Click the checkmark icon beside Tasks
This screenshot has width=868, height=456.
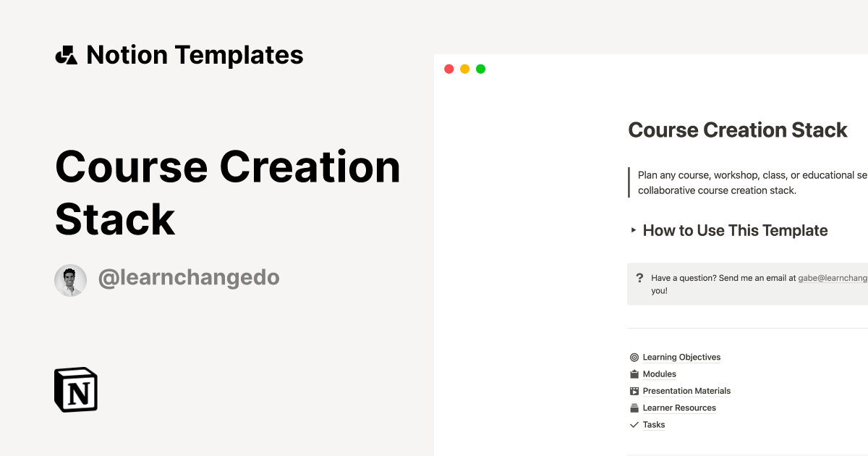[x=634, y=425]
